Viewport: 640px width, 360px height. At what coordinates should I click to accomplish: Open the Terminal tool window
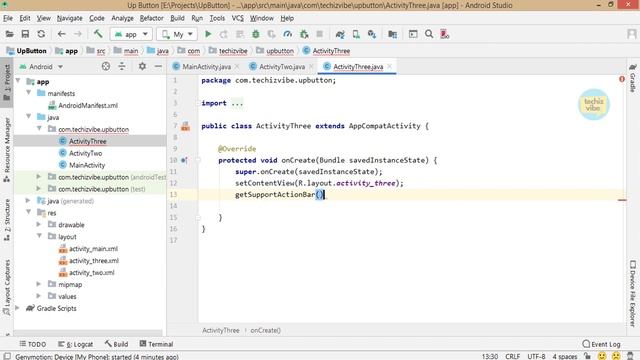(x=156, y=344)
